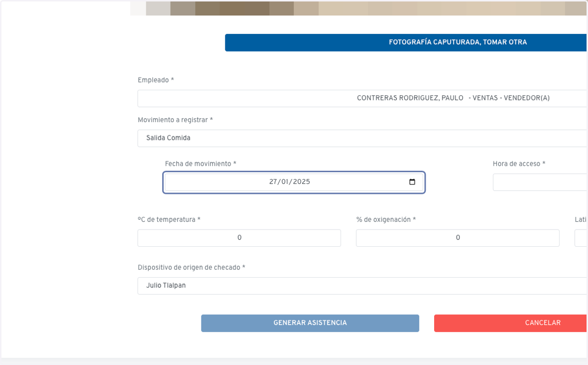Focus the Hora de acceso field
Viewport: 588px width, 365px height.
540,182
